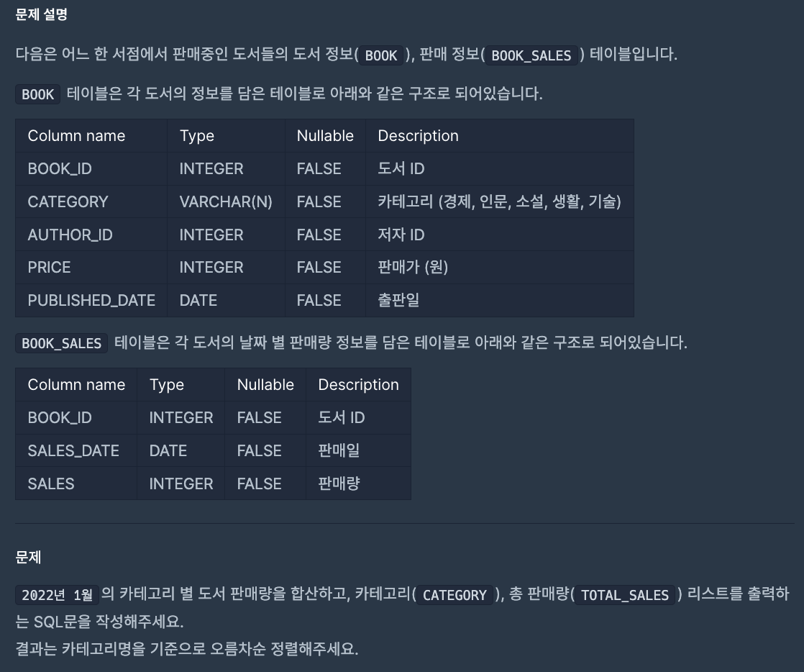Viewport: 804px width, 672px height.
Task: Click VARCHAR(N) type cell
Action: 226,201
